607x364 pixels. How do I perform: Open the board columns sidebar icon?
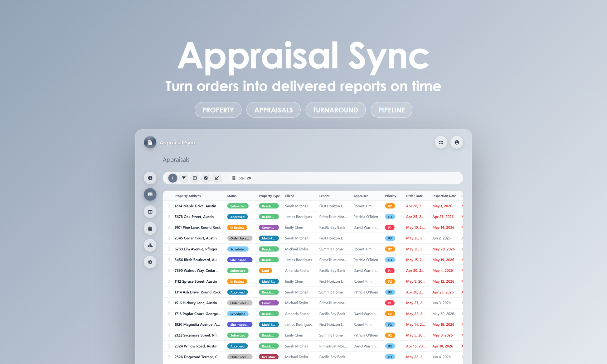[x=150, y=212]
